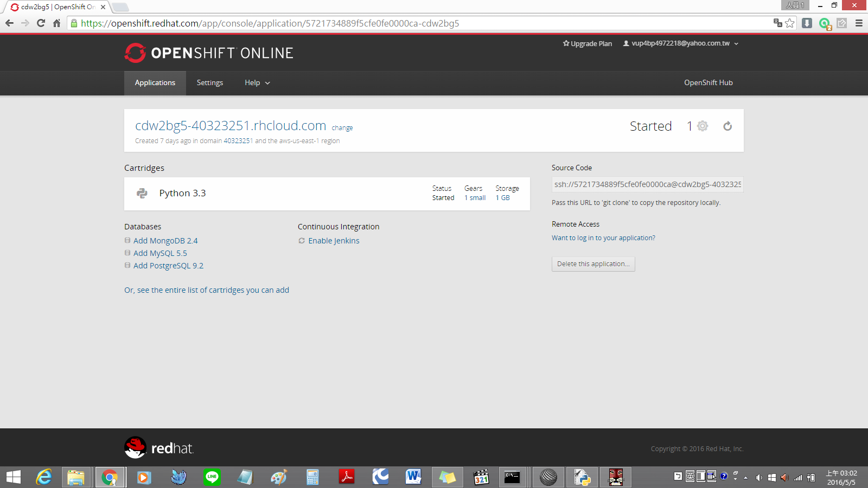The image size is (868, 488).
Task: Click the translate page icon in address bar
Action: click(x=777, y=23)
